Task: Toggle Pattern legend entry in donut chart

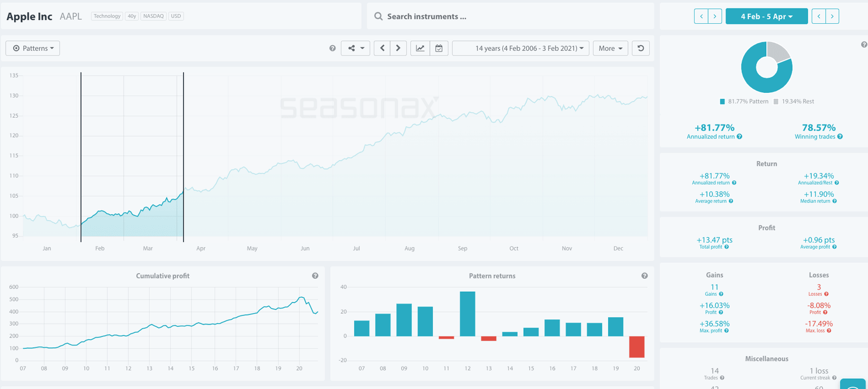Action: tap(744, 101)
